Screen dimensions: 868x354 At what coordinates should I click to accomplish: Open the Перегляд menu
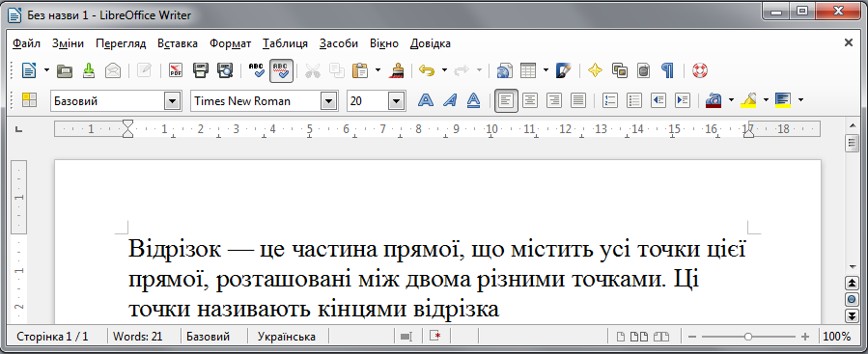tap(121, 43)
